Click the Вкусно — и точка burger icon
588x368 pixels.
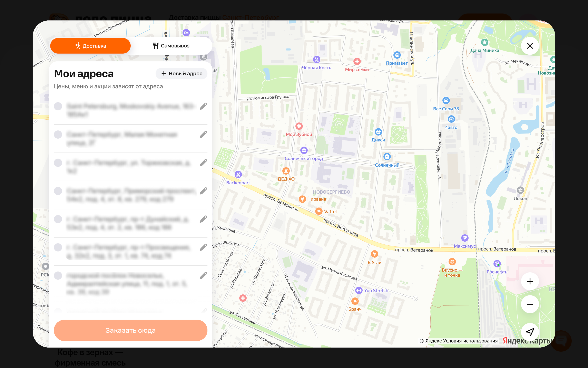(452, 262)
